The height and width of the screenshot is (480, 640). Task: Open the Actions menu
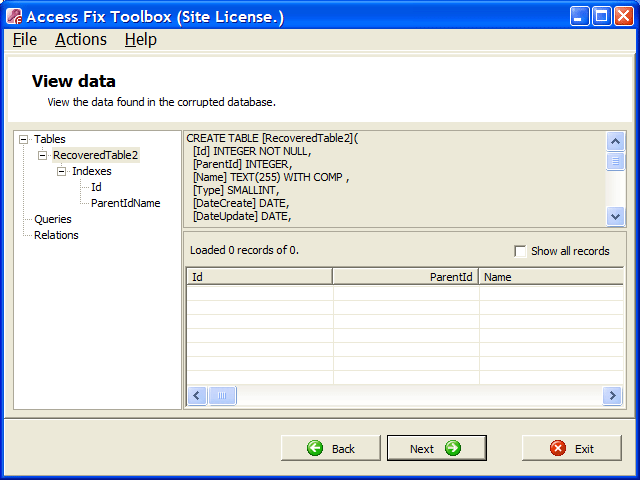pos(81,40)
